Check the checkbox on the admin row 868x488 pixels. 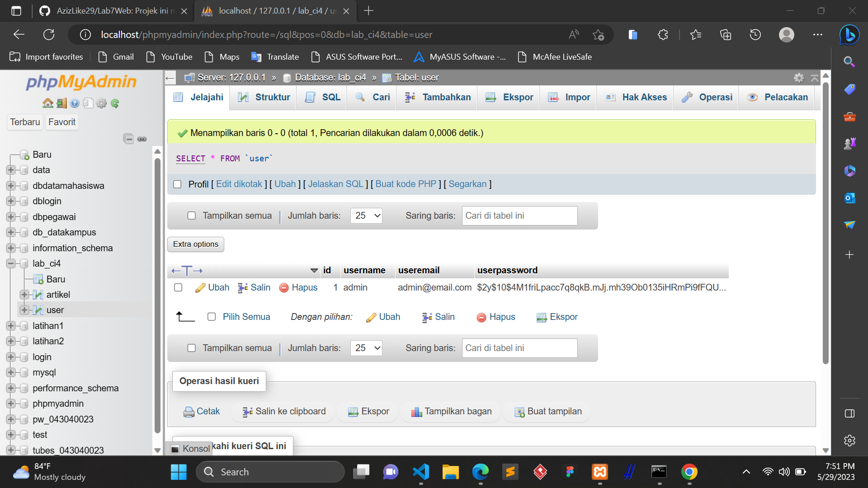click(178, 287)
